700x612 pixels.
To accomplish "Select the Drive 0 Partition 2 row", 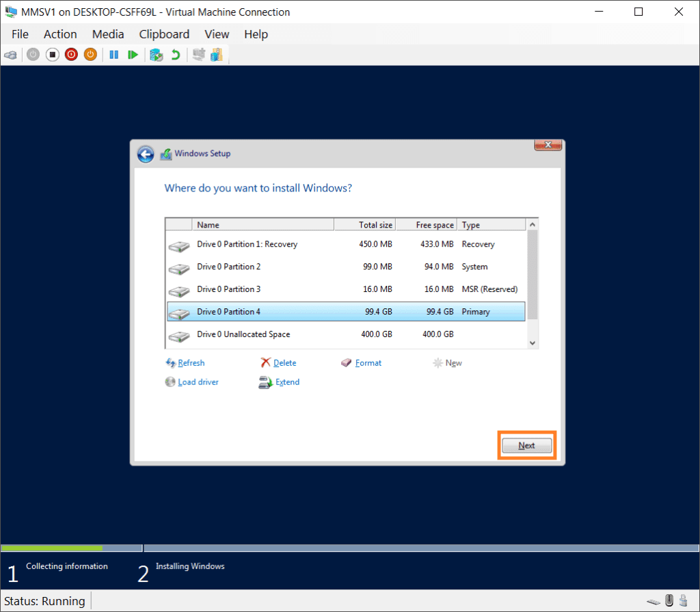I will [x=346, y=267].
